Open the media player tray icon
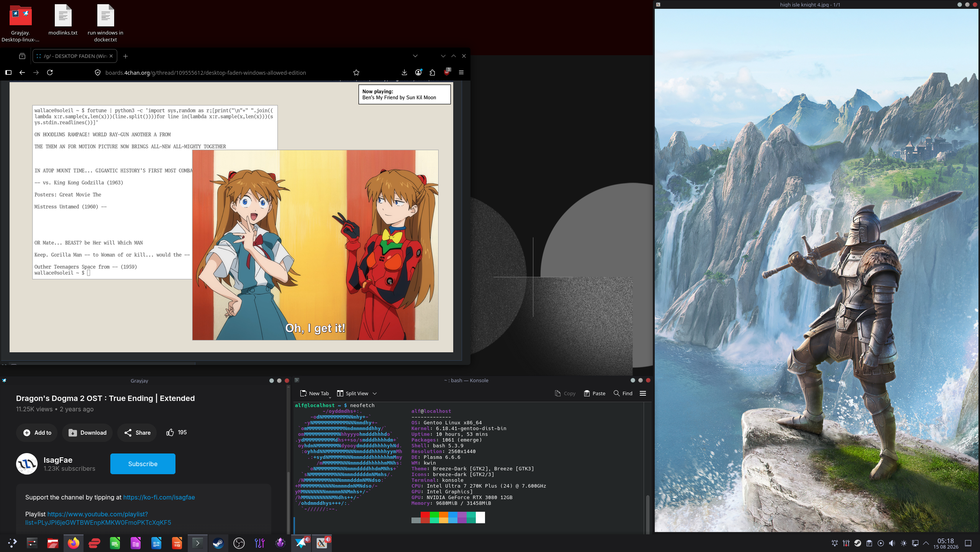980x552 pixels. [x=881, y=543]
